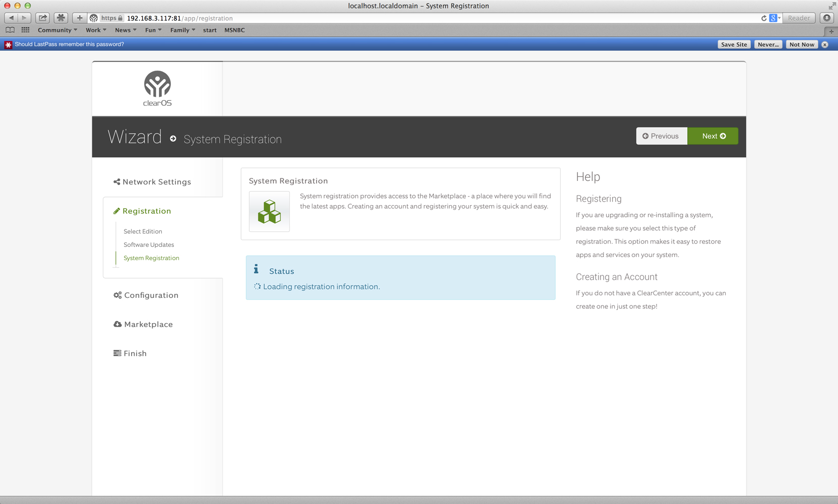
Task: Go back with the Previous button
Action: [662, 136]
